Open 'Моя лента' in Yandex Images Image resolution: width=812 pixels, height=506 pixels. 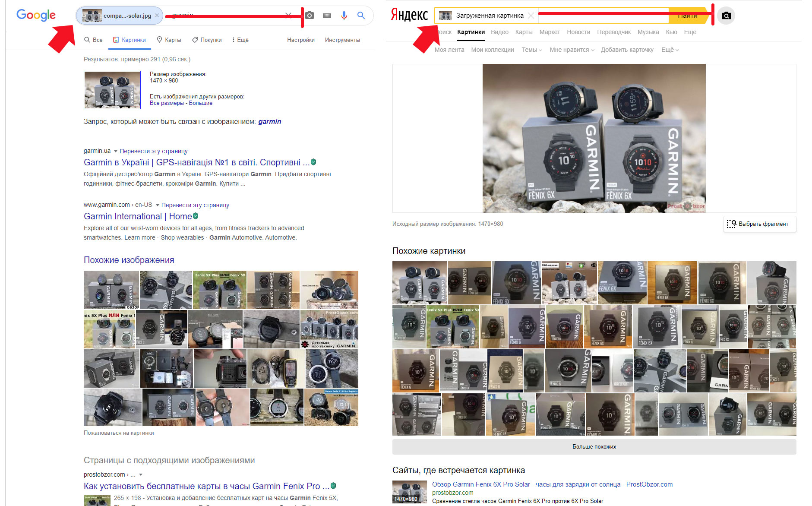coord(449,50)
